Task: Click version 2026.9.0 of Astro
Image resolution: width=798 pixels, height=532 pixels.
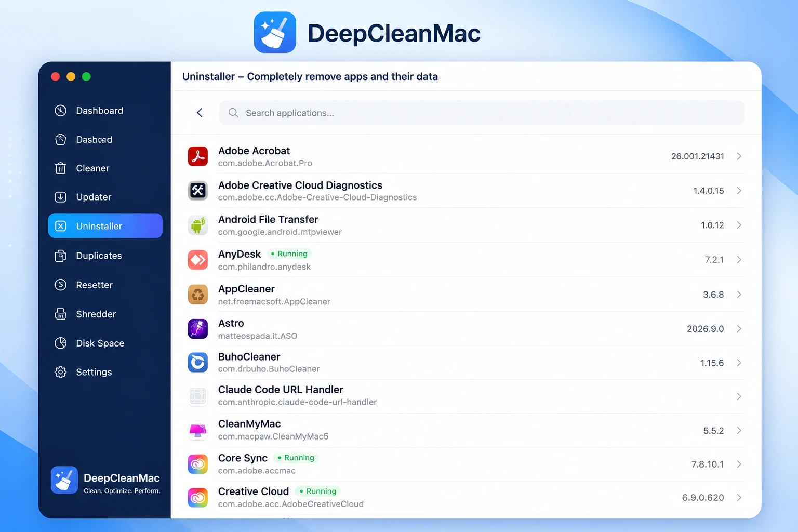Action: pos(705,329)
